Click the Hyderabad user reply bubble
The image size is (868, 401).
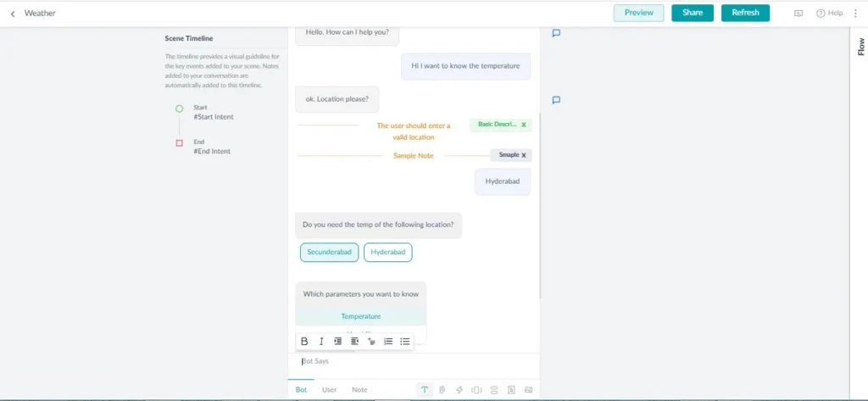click(x=503, y=181)
